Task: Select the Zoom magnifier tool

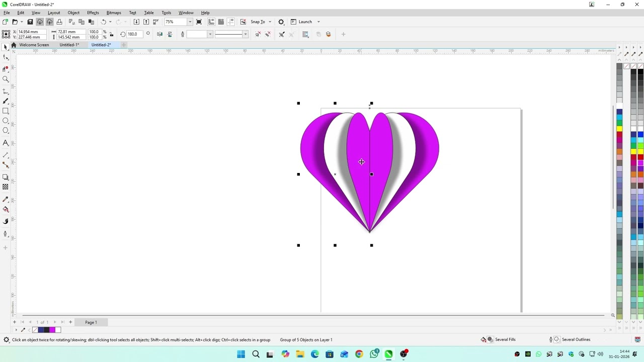Action: 6,79
